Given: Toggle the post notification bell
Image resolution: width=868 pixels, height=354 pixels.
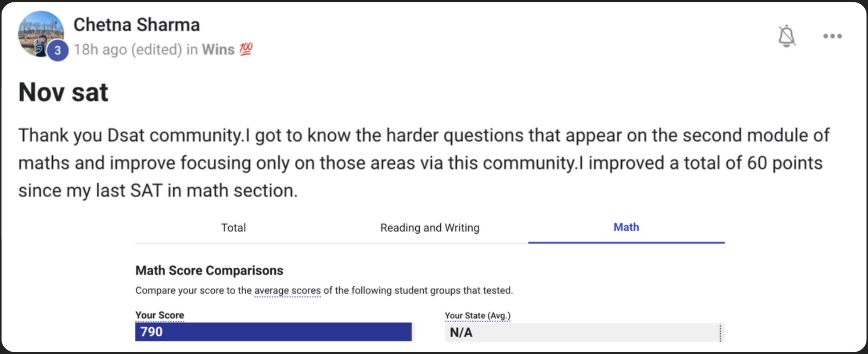Looking at the screenshot, I should [786, 36].
